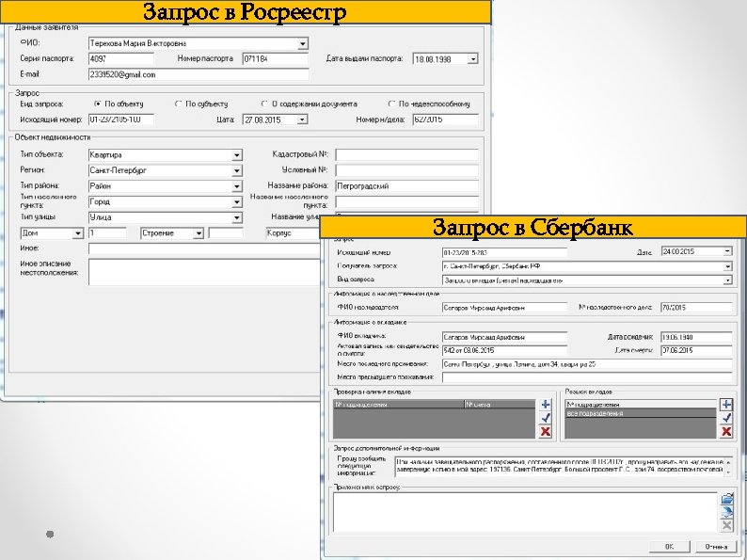
Task: Open the Дата dropdown showing 27.08.2015
Action: coord(302,120)
